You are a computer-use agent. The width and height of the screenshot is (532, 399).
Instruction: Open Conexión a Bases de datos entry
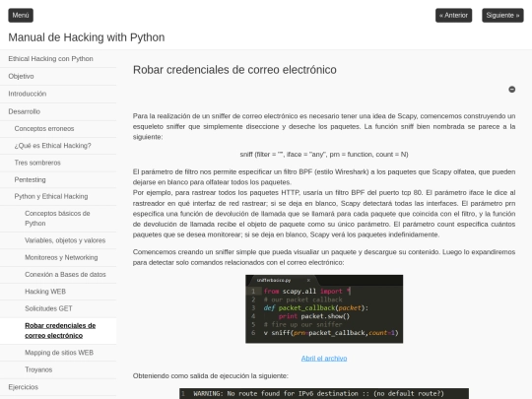tap(58, 275)
